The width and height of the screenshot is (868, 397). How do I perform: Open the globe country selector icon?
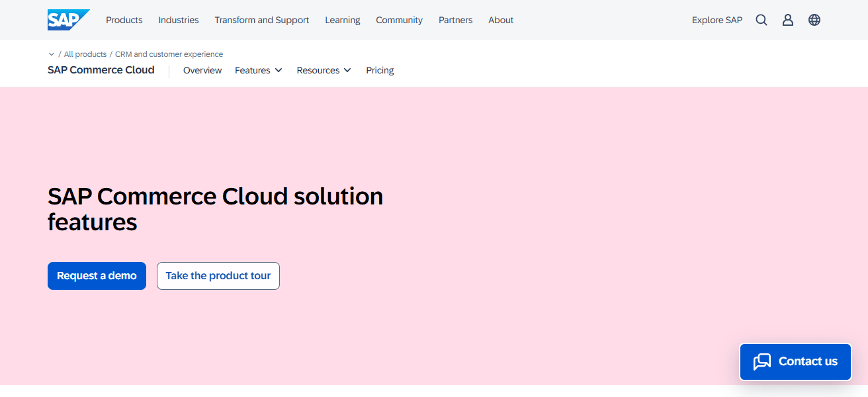pos(814,20)
